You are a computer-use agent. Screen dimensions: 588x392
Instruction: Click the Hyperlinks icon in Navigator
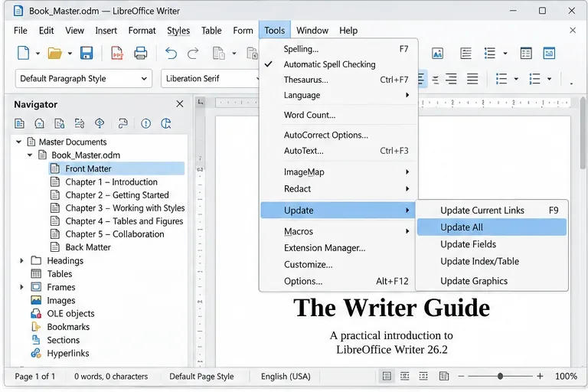coord(36,354)
